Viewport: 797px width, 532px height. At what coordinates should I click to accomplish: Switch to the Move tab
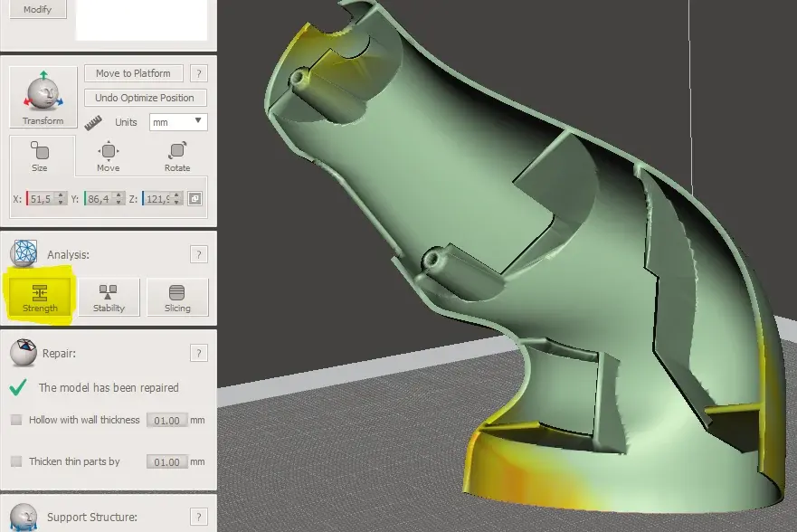(109, 156)
